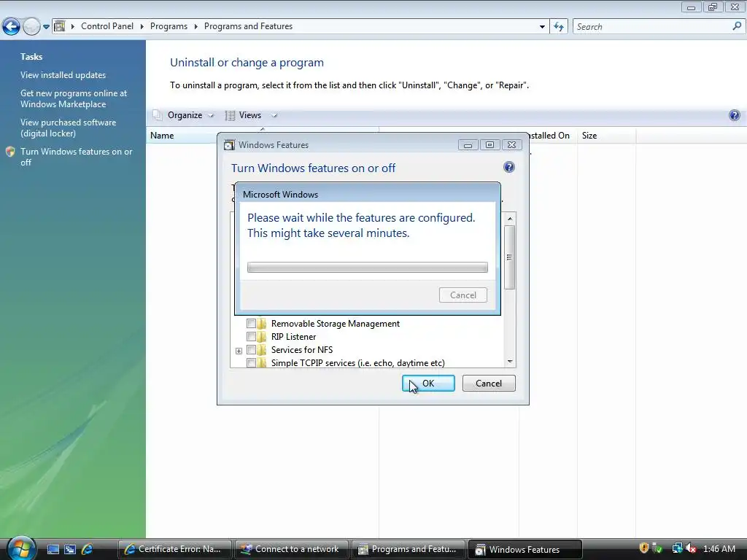The width and height of the screenshot is (747, 560).
Task: Click the Search input field
Action: pos(653,27)
